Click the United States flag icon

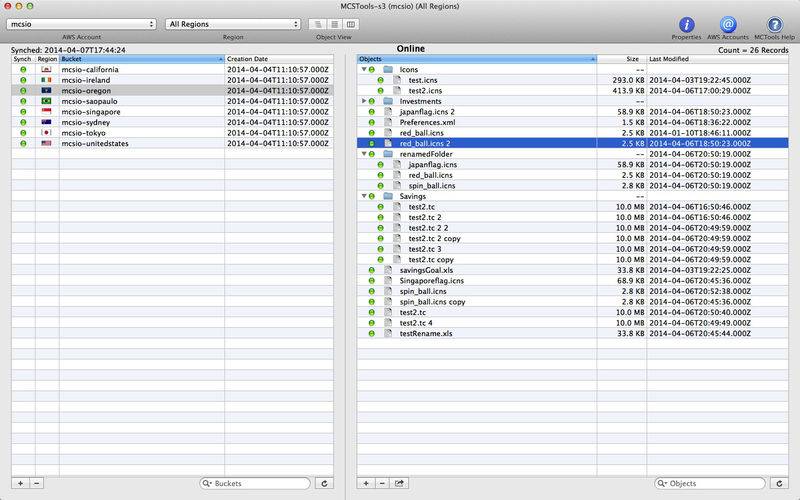pos(46,143)
